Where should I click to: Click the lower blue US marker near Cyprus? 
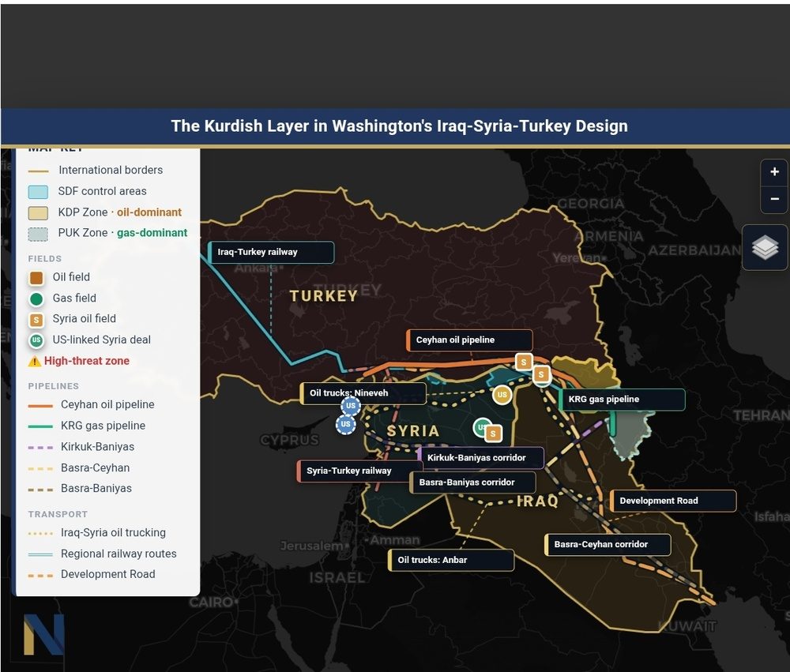(346, 424)
